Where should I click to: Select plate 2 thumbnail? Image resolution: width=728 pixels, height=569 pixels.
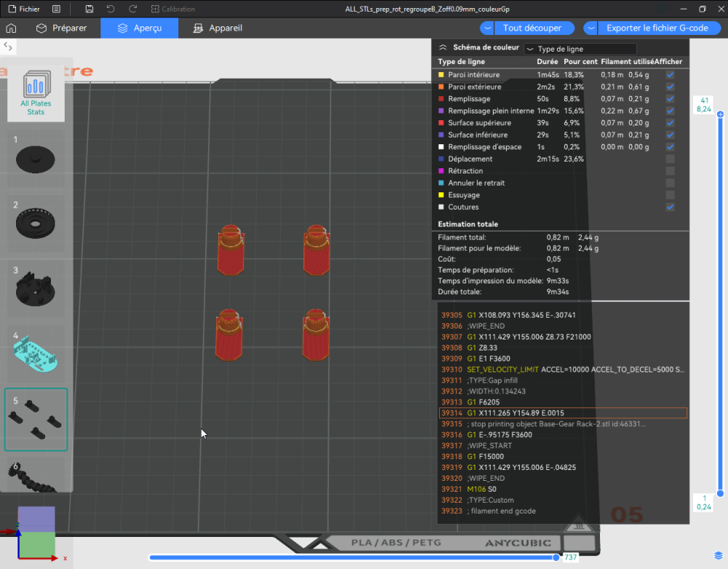[36, 224]
